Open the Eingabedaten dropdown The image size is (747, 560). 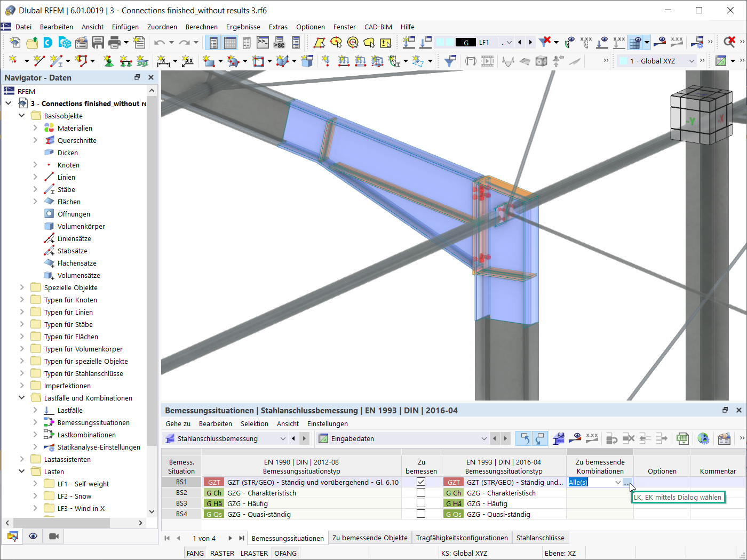point(484,438)
